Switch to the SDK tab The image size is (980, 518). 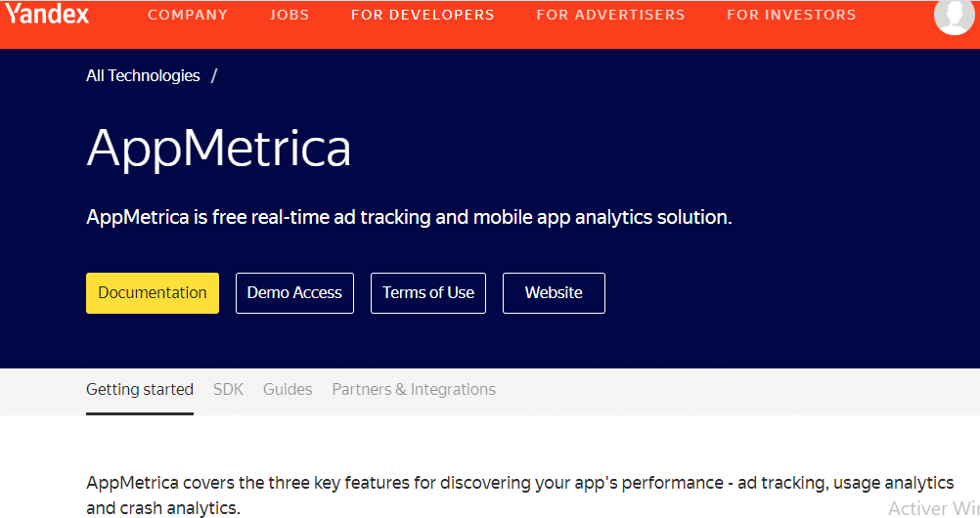(228, 390)
